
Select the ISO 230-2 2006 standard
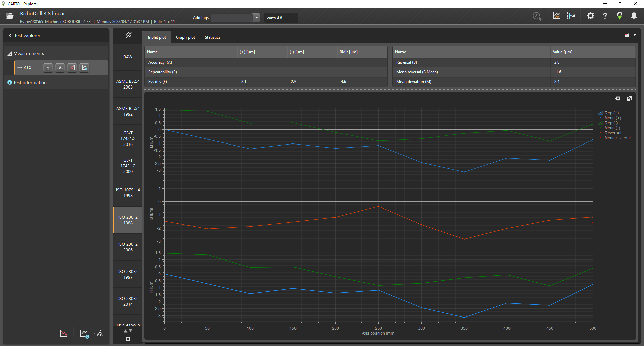pyautogui.click(x=128, y=247)
